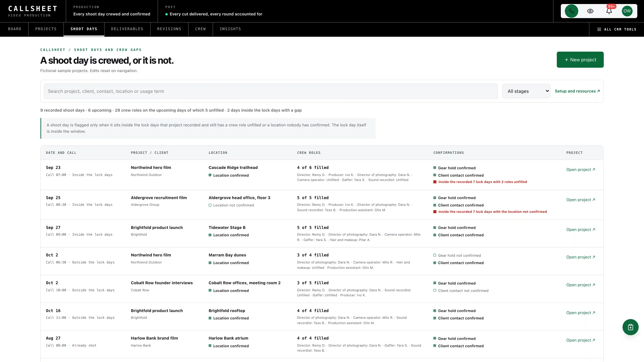Toggle Gear hold not confirmed on Marram Bay row
Screen dimensions: 644x362
coord(457,255)
